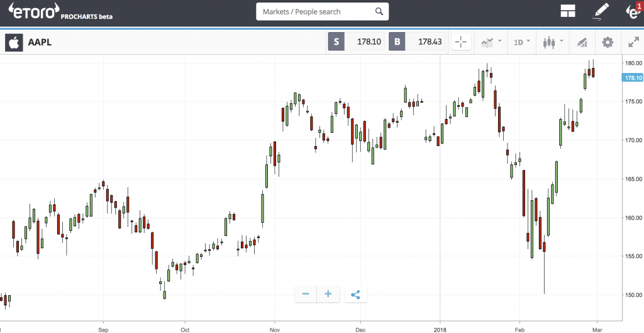
Task: Click the magnifying glass search icon
Action: [379, 11]
